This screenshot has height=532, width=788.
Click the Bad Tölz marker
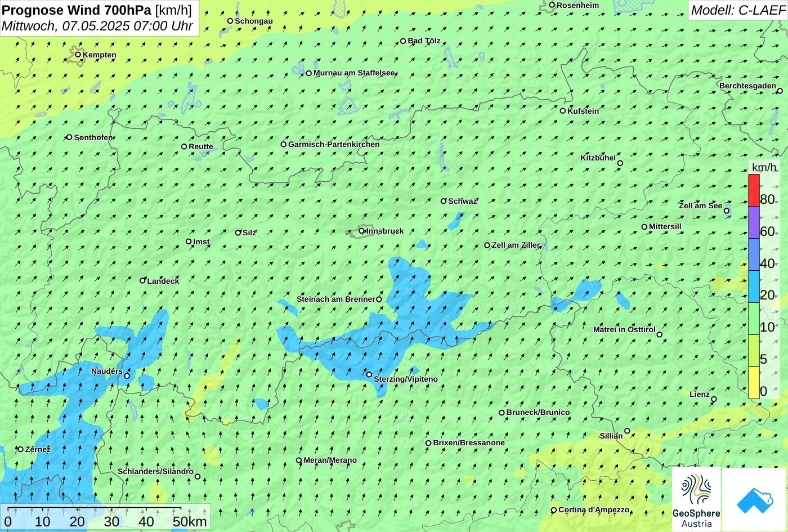[402, 41]
